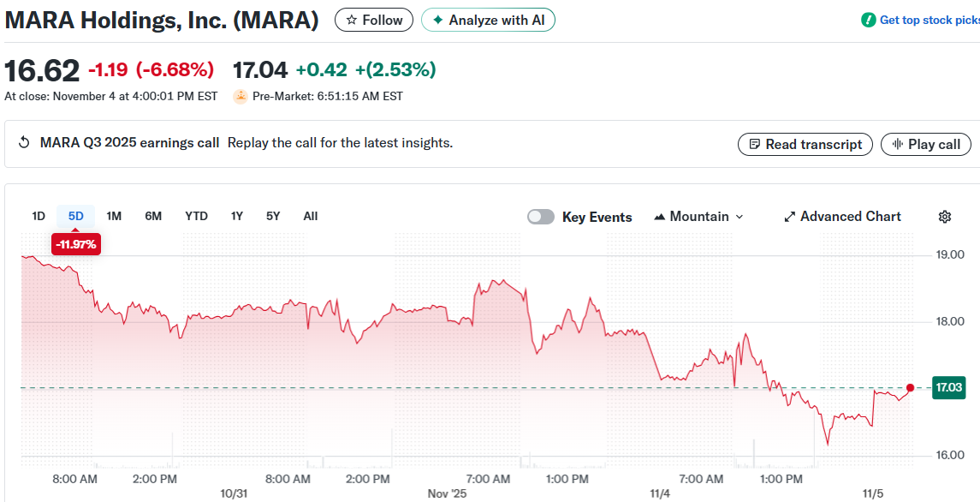Image resolution: width=980 pixels, height=502 pixels.
Task: Click the earnings call replay icon
Action: click(x=24, y=143)
